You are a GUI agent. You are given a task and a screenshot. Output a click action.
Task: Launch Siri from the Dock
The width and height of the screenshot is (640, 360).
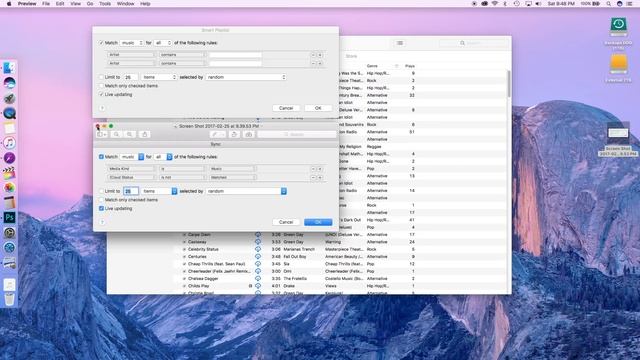[9, 83]
